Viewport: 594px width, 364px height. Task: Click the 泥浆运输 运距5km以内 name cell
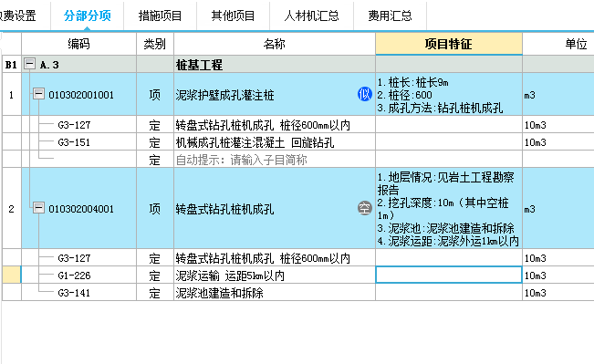click(275, 275)
